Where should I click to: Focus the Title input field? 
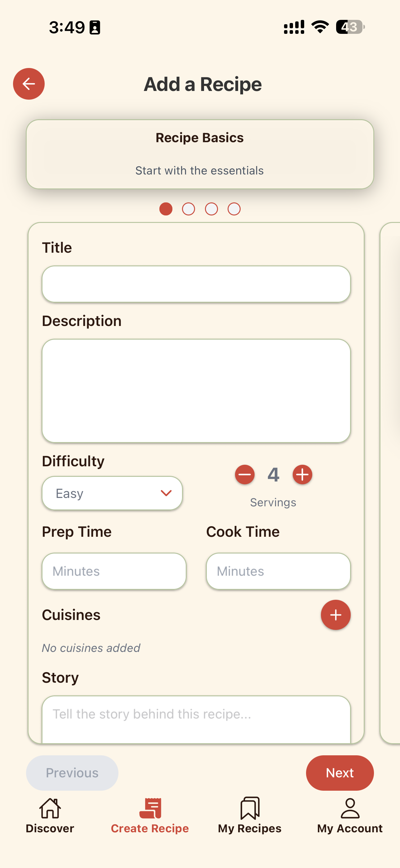(196, 284)
